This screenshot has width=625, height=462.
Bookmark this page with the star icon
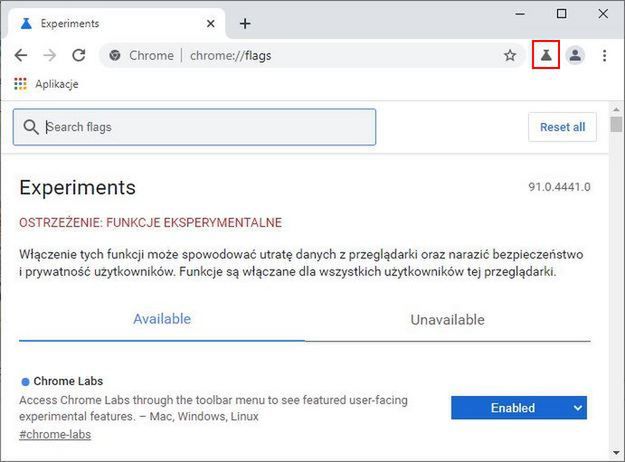click(510, 55)
